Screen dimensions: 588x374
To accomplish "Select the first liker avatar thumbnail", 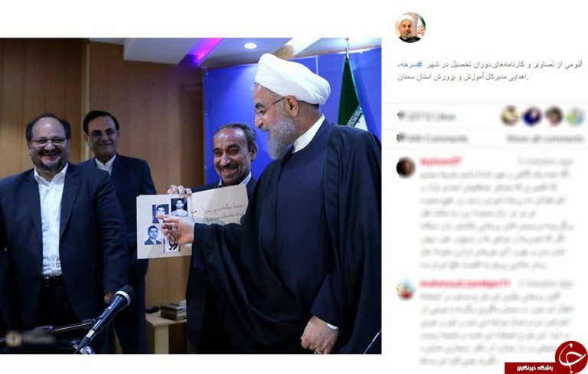I will [510, 116].
